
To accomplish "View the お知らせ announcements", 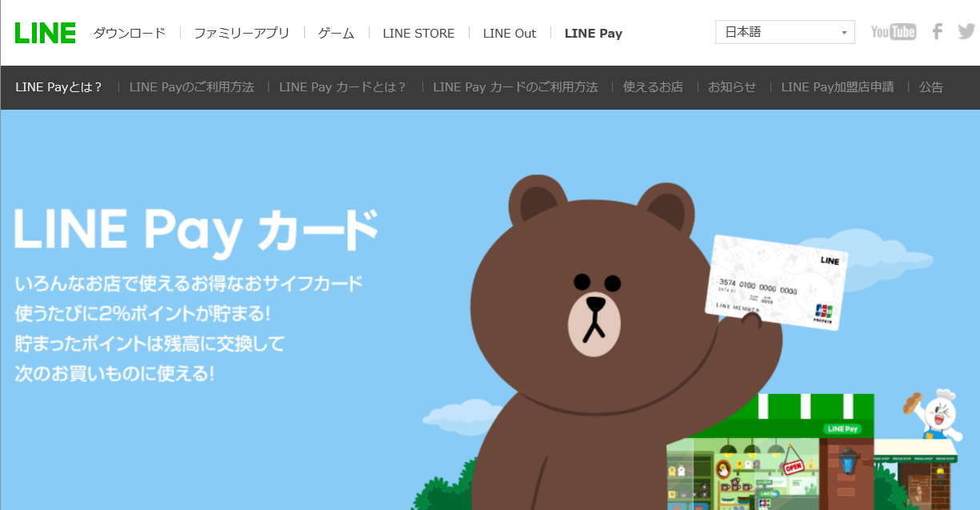I will [732, 87].
